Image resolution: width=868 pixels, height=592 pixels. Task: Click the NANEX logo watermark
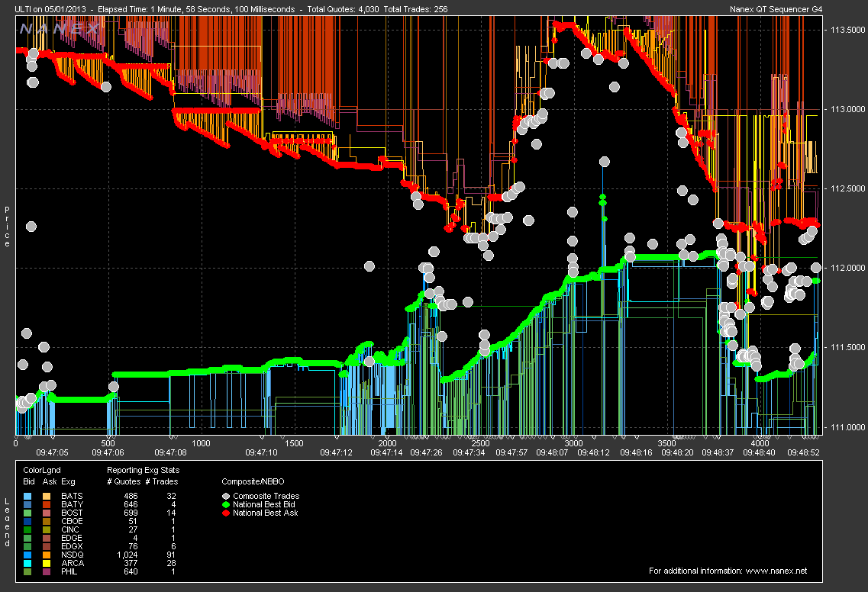coord(59,29)
